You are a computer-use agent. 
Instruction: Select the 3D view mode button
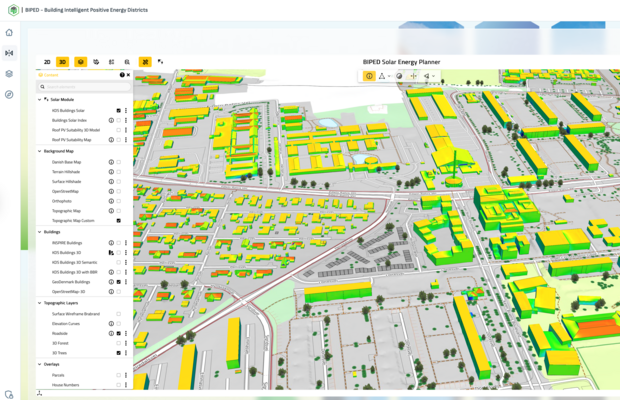pos(62,62)
